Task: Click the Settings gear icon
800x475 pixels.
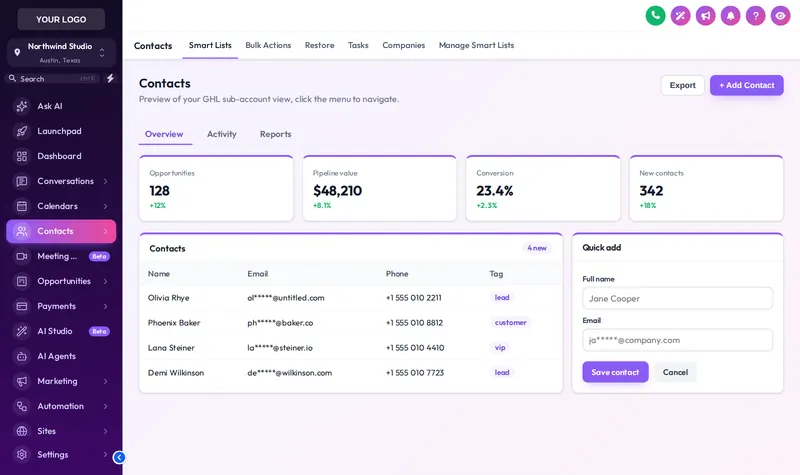Action: coord(21,454)
